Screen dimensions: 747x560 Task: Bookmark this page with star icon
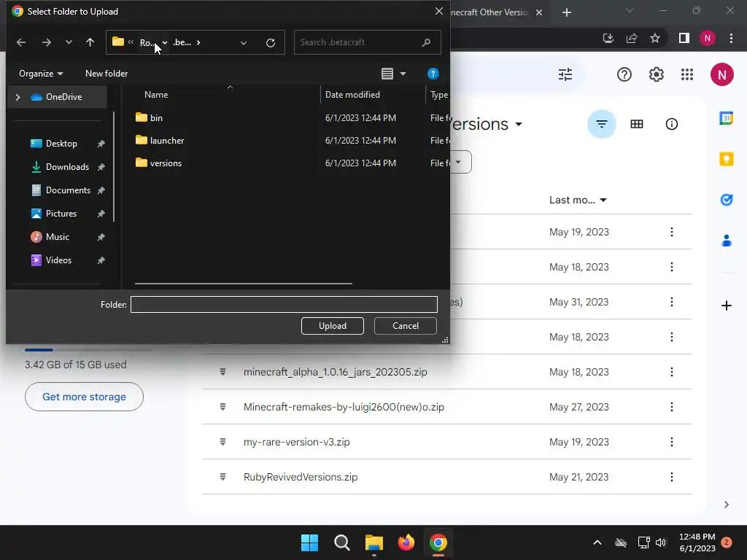coord(655,38)
